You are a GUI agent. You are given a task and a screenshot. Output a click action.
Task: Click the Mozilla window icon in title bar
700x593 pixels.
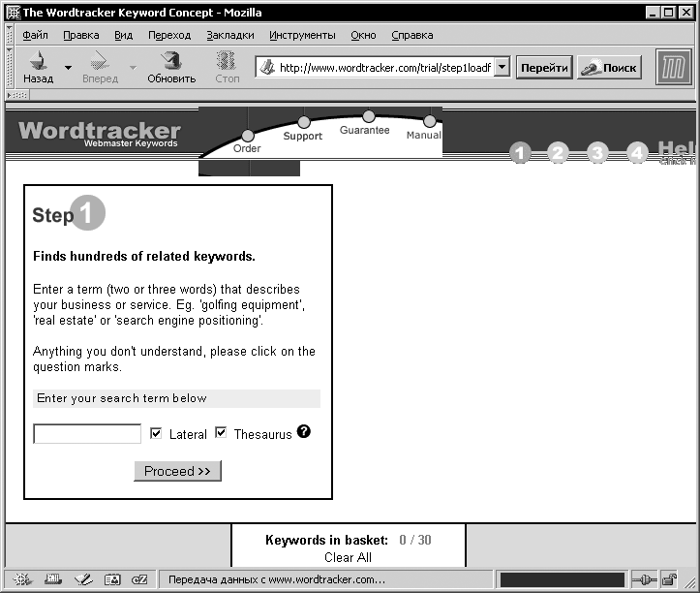pyautogui.click(x=13, y=12)
